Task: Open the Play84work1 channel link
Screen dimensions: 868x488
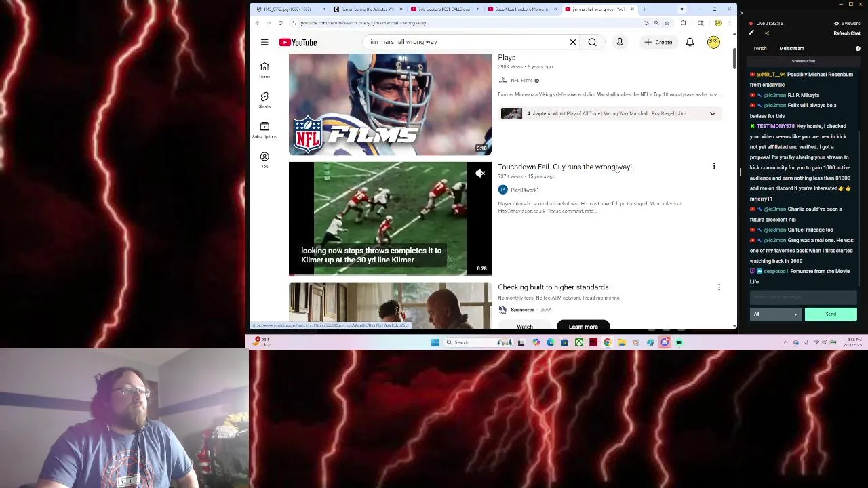Action: point(524,190)
